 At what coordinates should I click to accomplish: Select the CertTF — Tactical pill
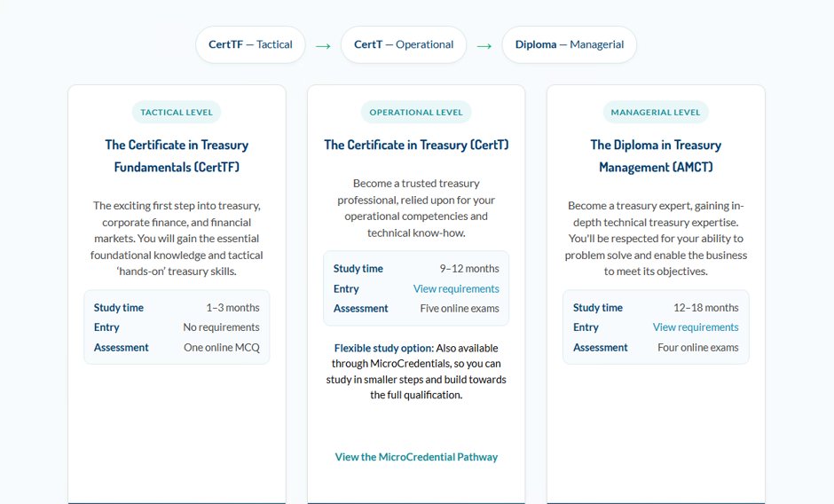pyautogui.click(x=250, y=44)
